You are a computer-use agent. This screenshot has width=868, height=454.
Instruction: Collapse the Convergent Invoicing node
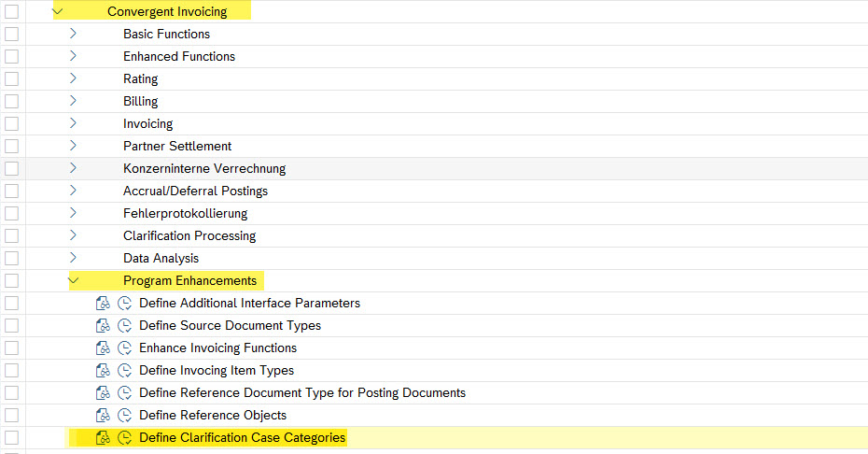click(x=58, y=11)
